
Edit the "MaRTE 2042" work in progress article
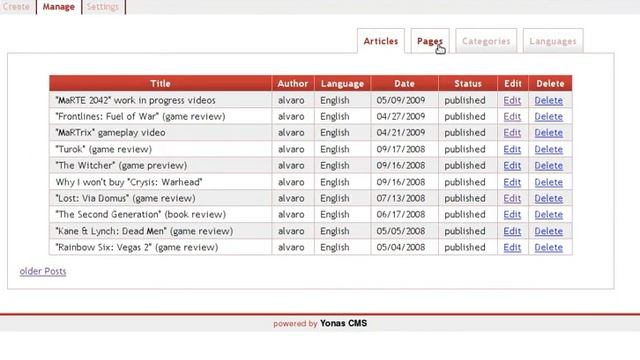(512, 100)
